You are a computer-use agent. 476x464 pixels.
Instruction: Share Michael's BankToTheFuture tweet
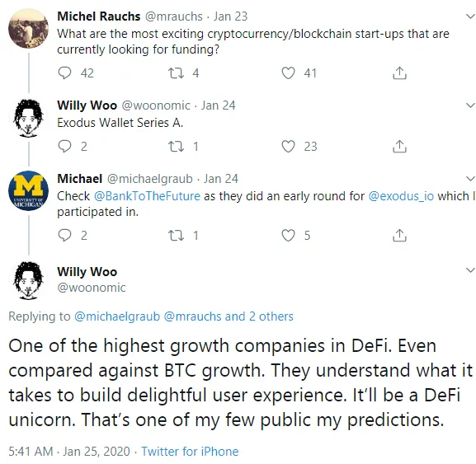pyautogui.click(x=399, y=236)
